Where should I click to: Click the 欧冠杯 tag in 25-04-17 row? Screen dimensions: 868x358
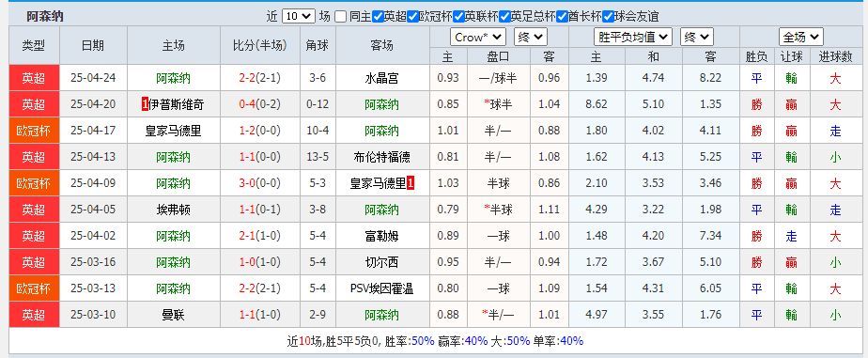pos(34,131)
